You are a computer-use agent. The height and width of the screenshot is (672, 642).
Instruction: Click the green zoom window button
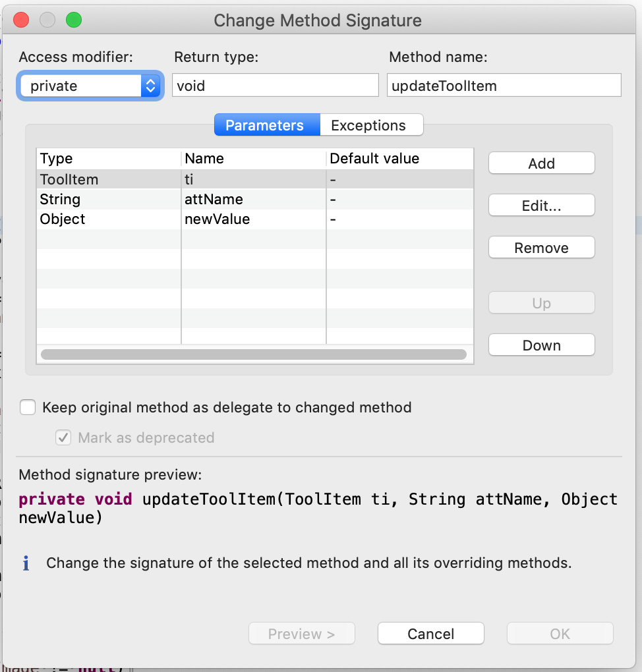(x=74, y=20)
